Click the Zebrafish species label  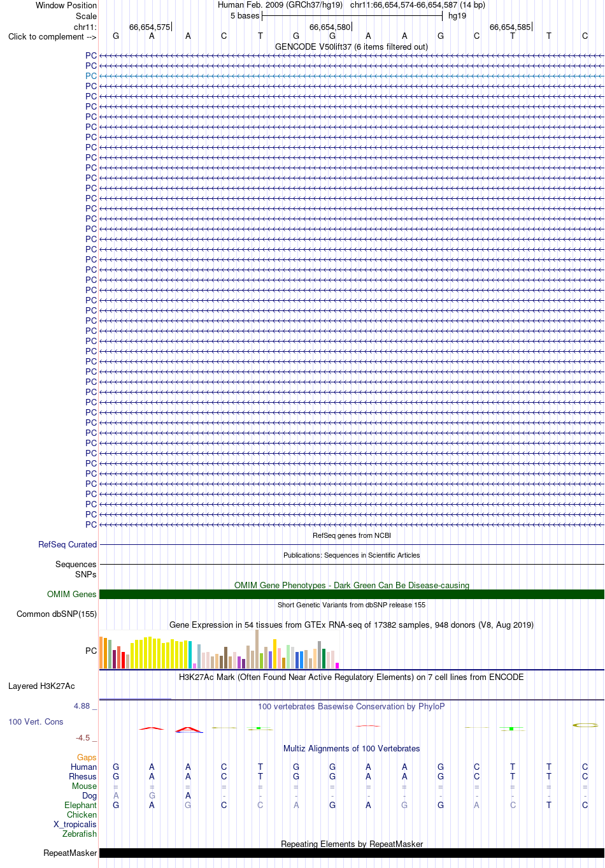click(x=80, y=834)
